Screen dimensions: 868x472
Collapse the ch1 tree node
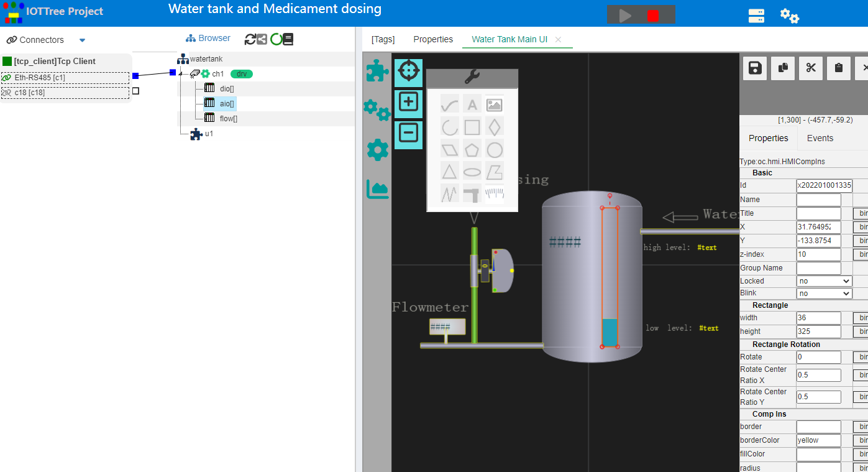click(181, 74)
